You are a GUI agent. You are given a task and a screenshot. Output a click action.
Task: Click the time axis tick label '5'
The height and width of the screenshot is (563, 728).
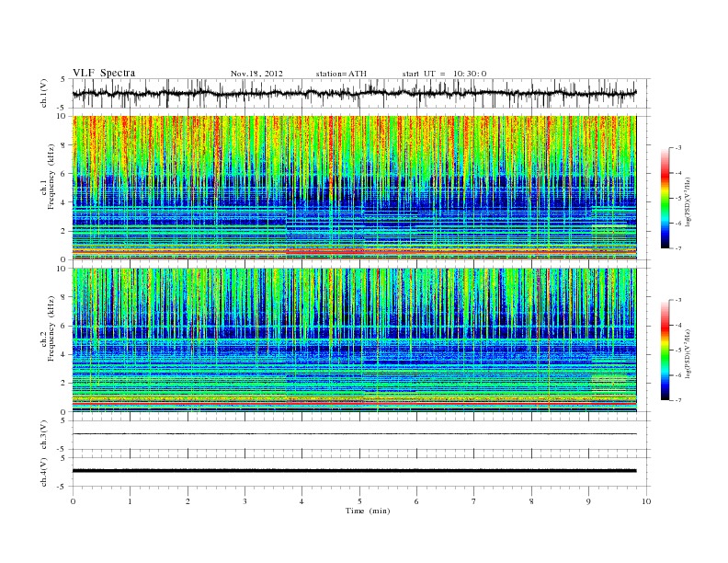point(359,501)
